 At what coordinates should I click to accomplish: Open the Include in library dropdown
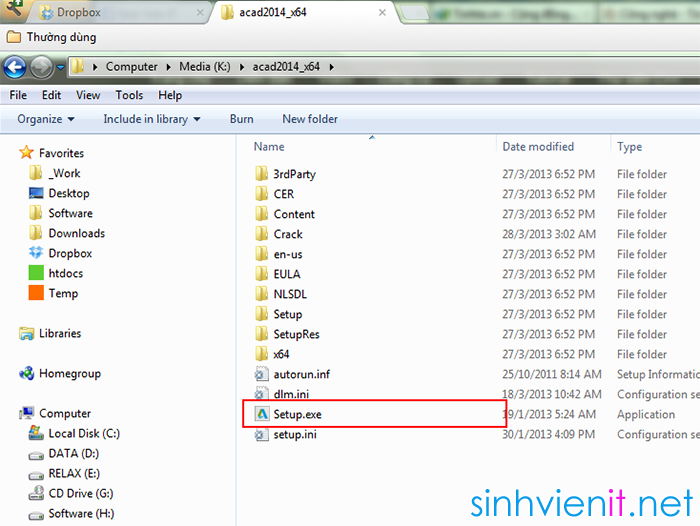pos(152,119)
